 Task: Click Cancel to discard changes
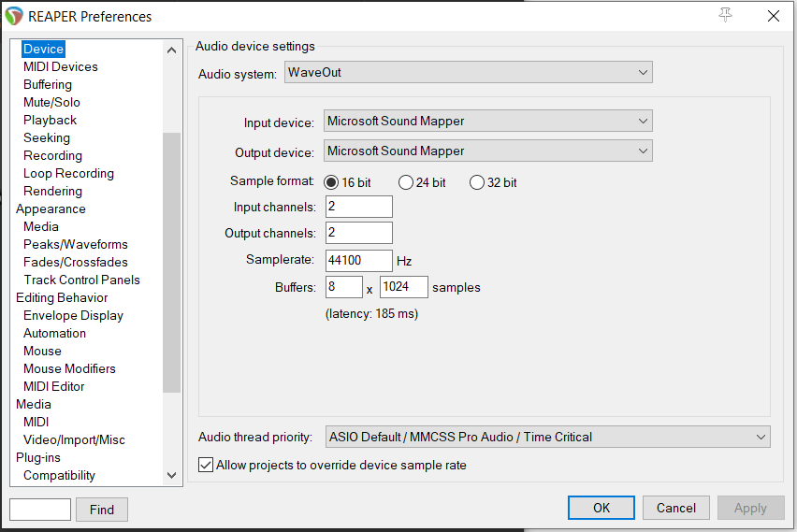click(676, 508)
